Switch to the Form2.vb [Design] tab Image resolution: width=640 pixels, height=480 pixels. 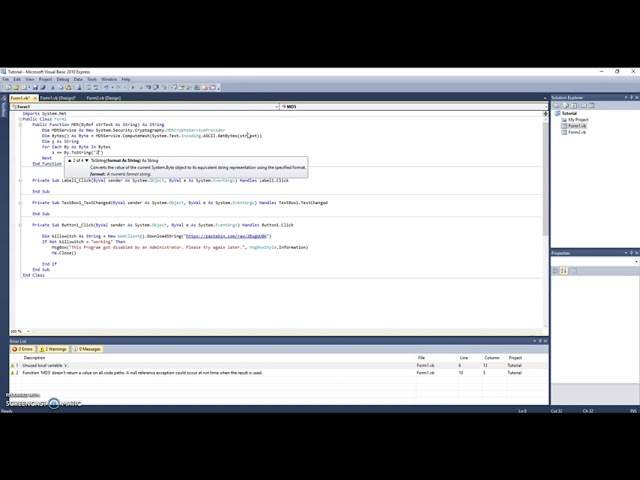(x=103, y=98)
